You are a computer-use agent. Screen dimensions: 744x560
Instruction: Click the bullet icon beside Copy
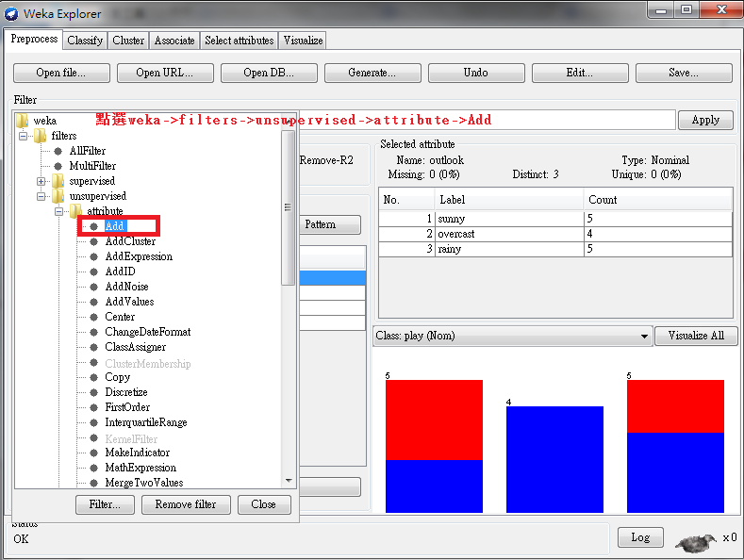tap(94, 377)
